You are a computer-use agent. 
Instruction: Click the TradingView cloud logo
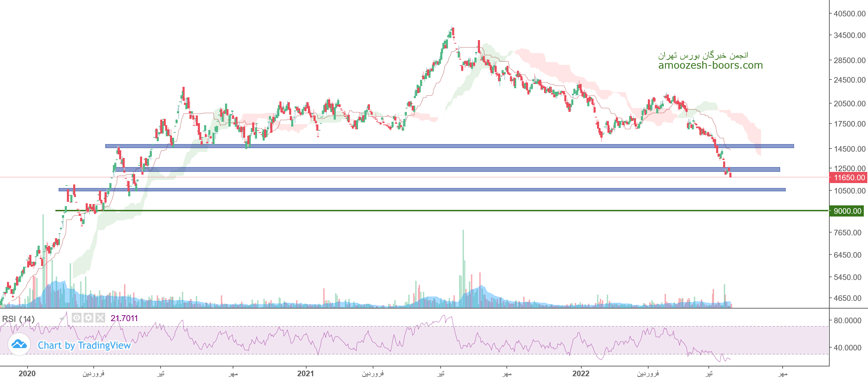tap(19, 344)
